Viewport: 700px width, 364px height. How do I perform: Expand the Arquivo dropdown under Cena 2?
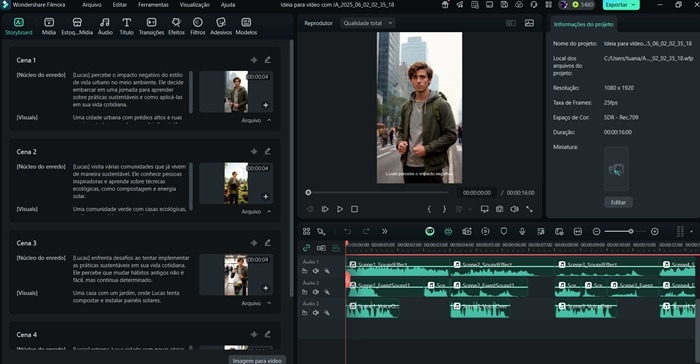[x=256, y=212]
